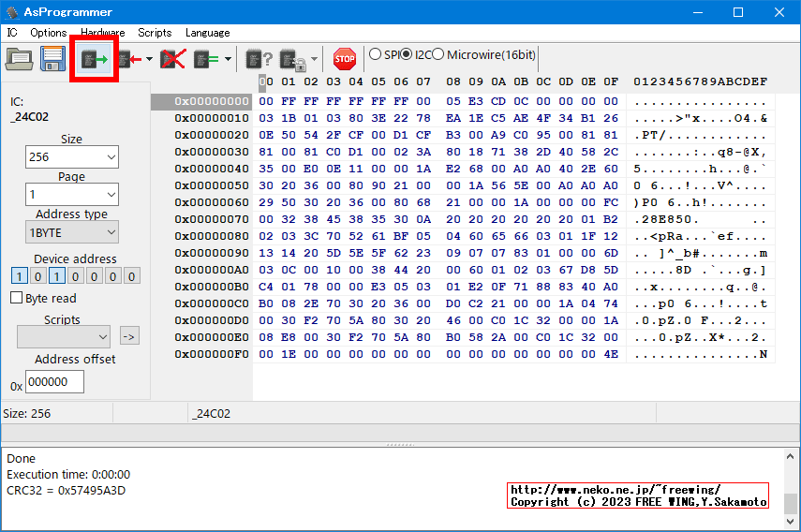Viewport: 801px width, 532px height.
Task: Click the Save file floppy icon
Action: (51, 59)
